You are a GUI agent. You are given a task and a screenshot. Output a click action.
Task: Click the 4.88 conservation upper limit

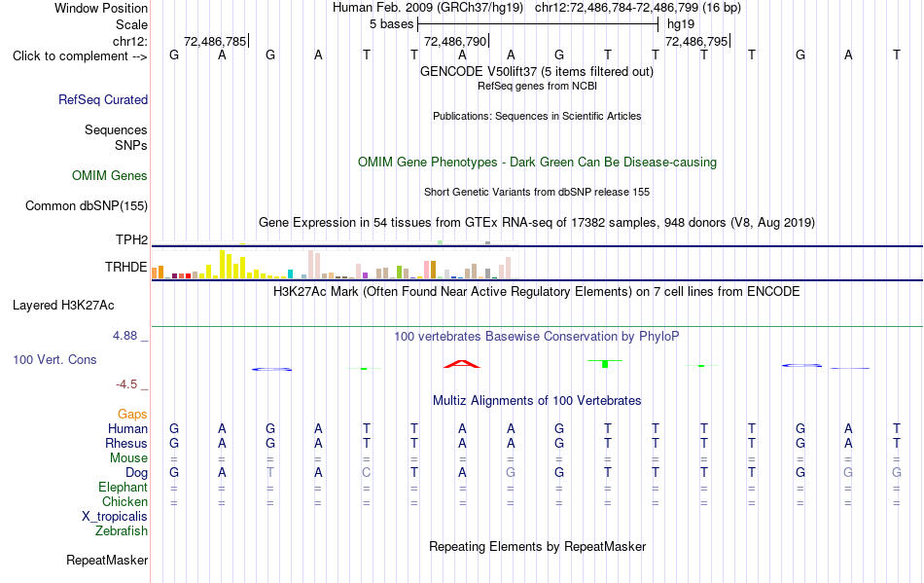click(125, 336)
